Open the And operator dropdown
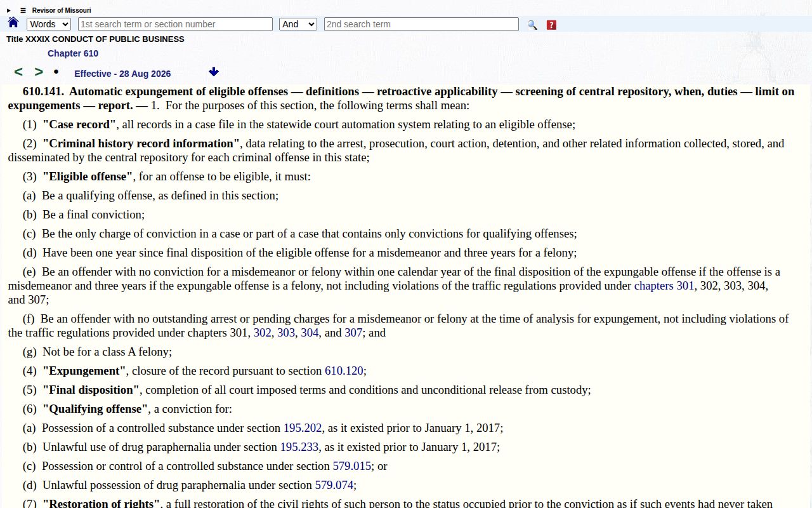Screen dimensions: 812x508 click(x=298, y=24)
